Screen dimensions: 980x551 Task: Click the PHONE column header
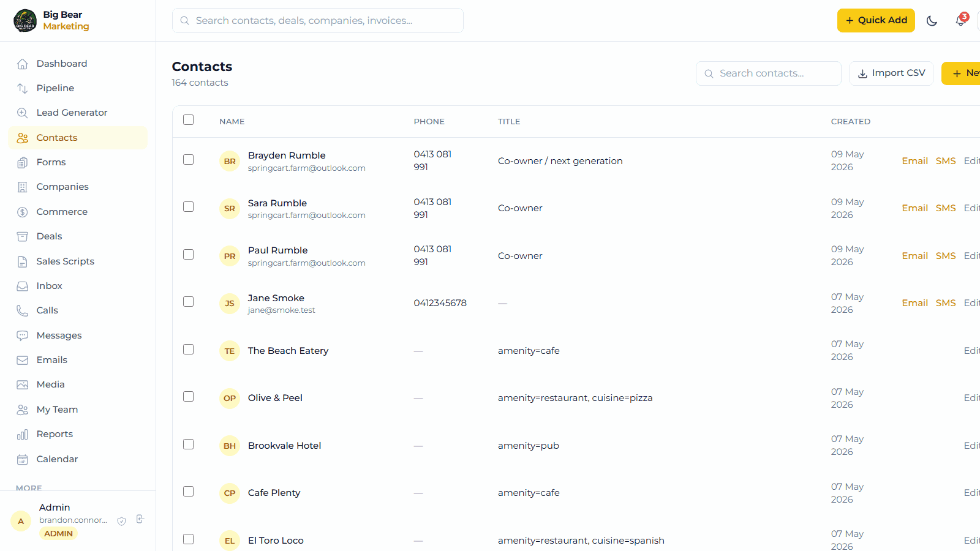(429, 122)
